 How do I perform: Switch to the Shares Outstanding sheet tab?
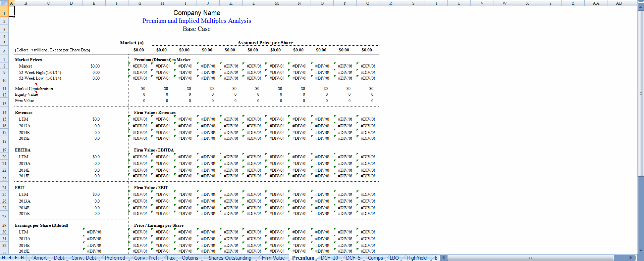(x=230, y=258)
